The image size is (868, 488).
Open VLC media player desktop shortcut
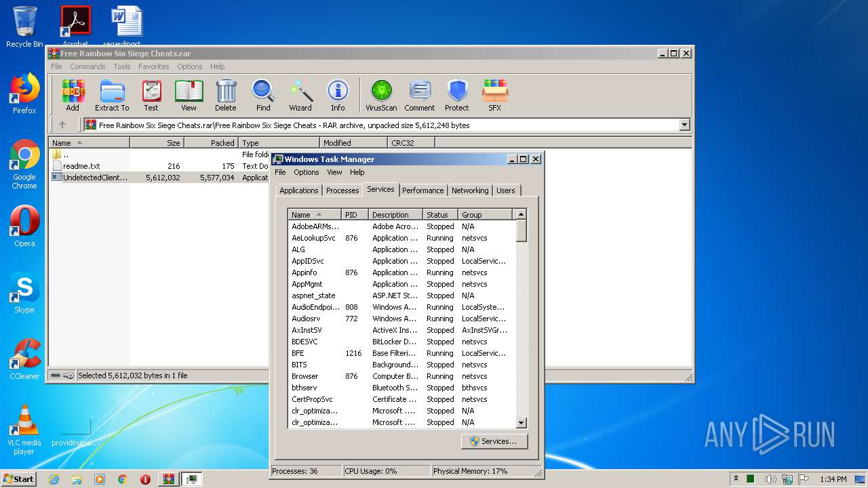(24, 430)
